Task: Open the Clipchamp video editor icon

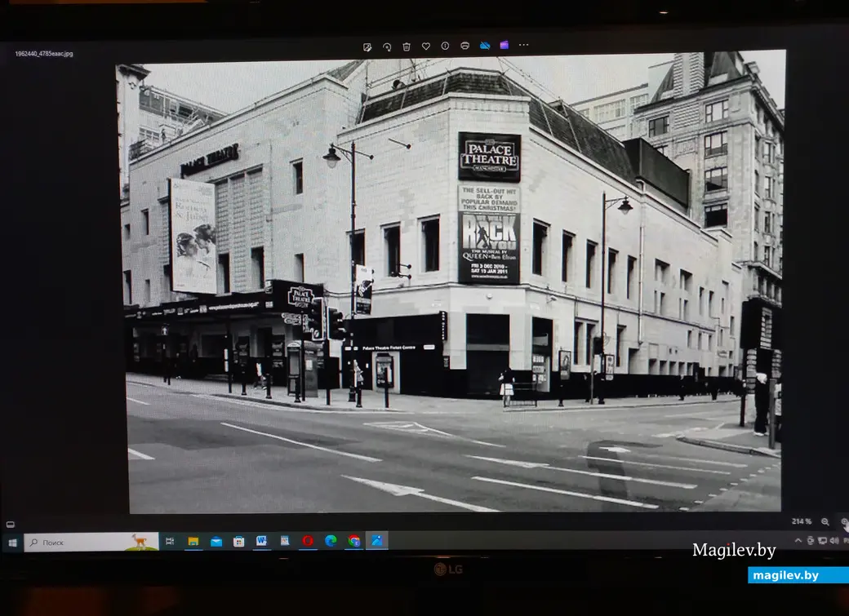Action: pyautogui.click(x=504, y=46)
